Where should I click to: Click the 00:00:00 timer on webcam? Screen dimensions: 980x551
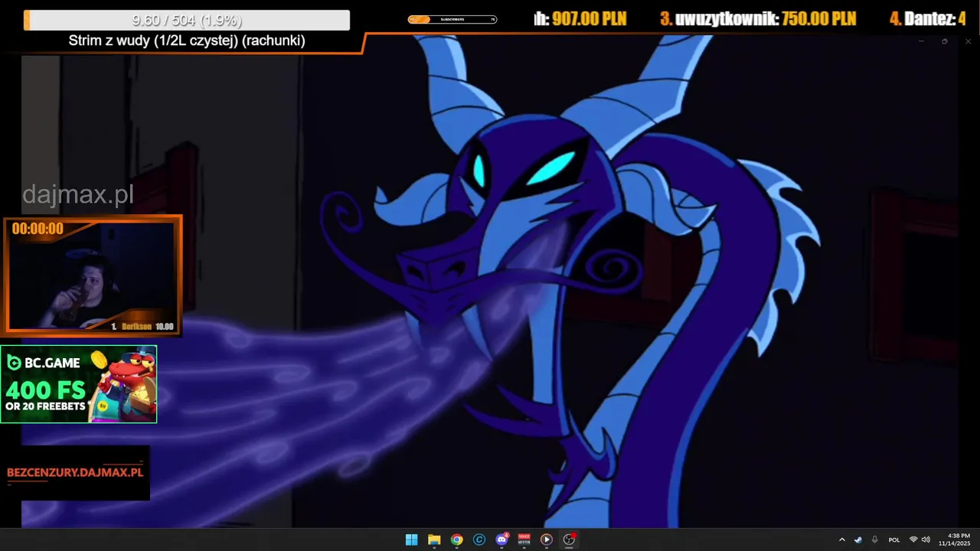click(38, 229)
